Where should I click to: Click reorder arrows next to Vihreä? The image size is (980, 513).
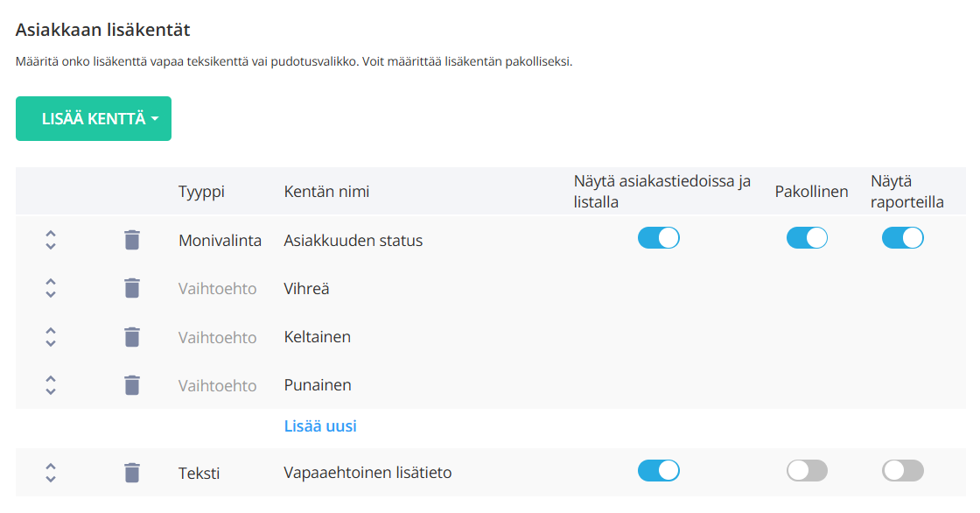click(x=51, y=288)
